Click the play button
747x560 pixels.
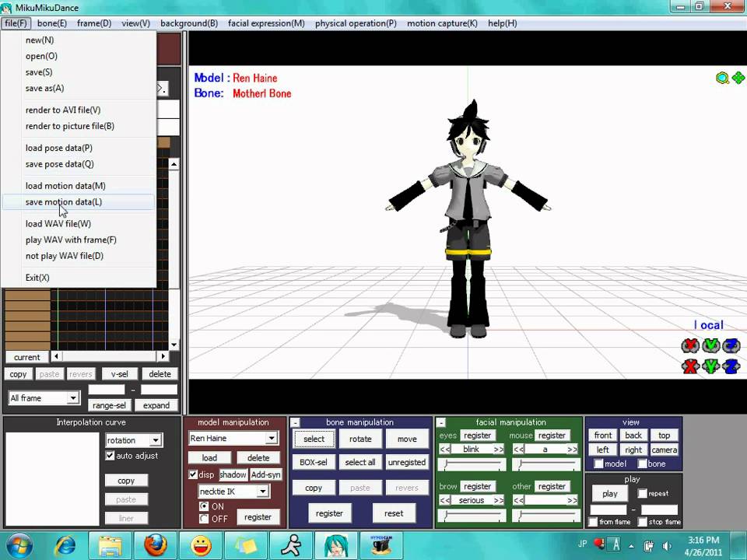(x=610, y=493)
